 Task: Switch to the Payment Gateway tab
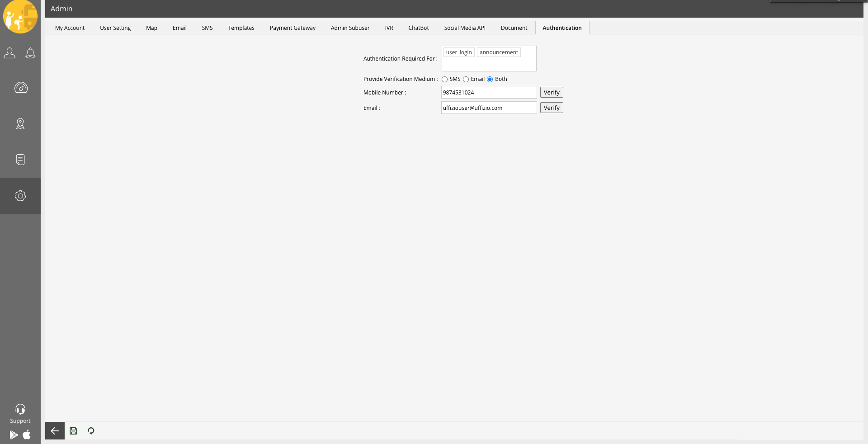point(292,28)
